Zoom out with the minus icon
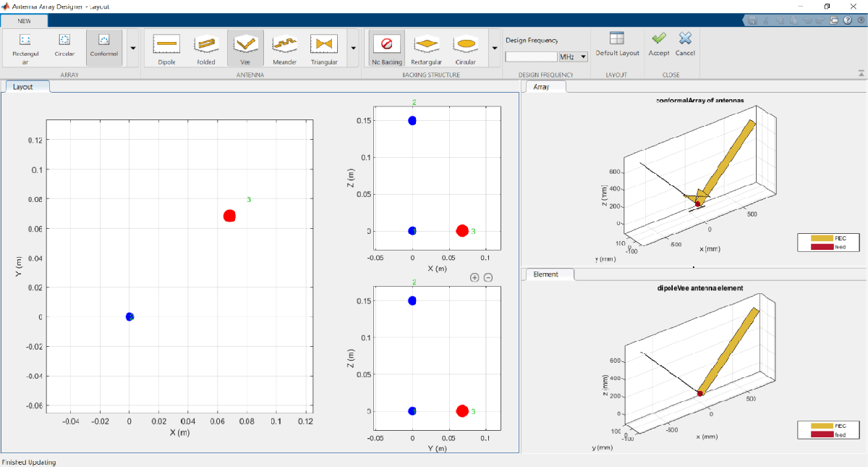The height and width of the screenshot is (467, 868). (488, 277)
